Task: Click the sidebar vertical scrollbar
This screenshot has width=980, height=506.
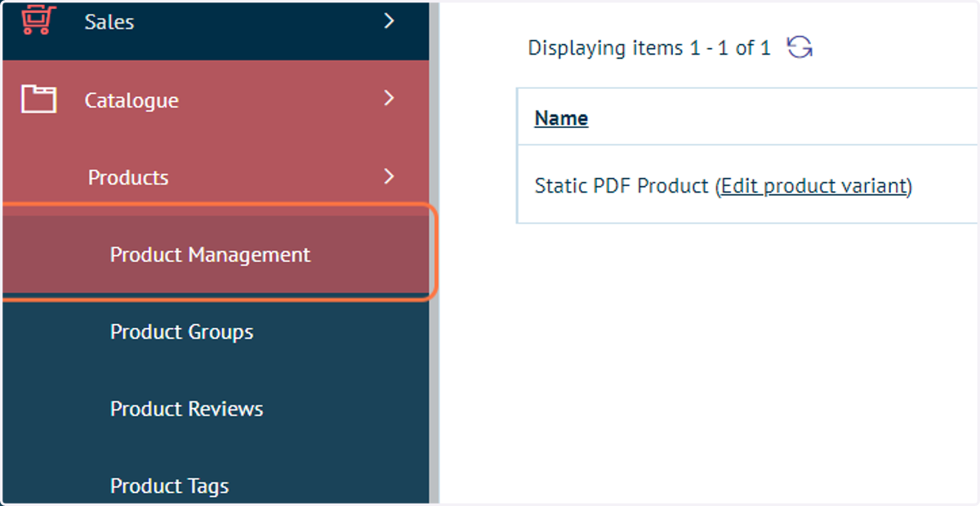Action: [434, 253]
